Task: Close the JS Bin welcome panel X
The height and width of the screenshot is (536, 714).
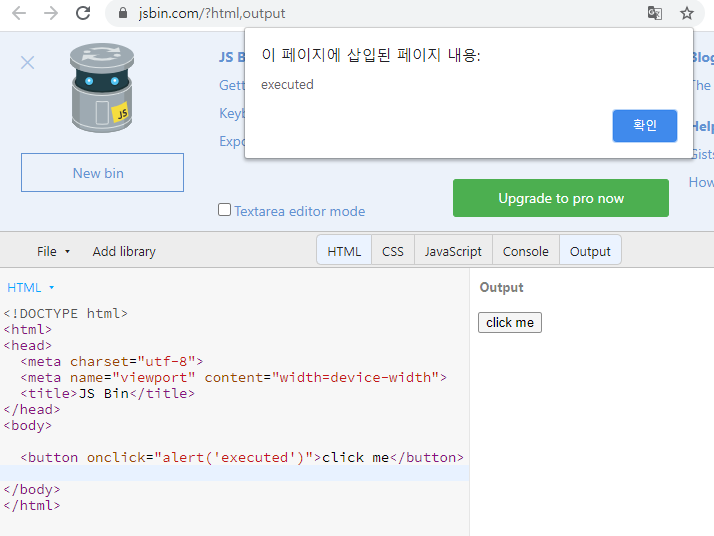Action: point(27,62)
